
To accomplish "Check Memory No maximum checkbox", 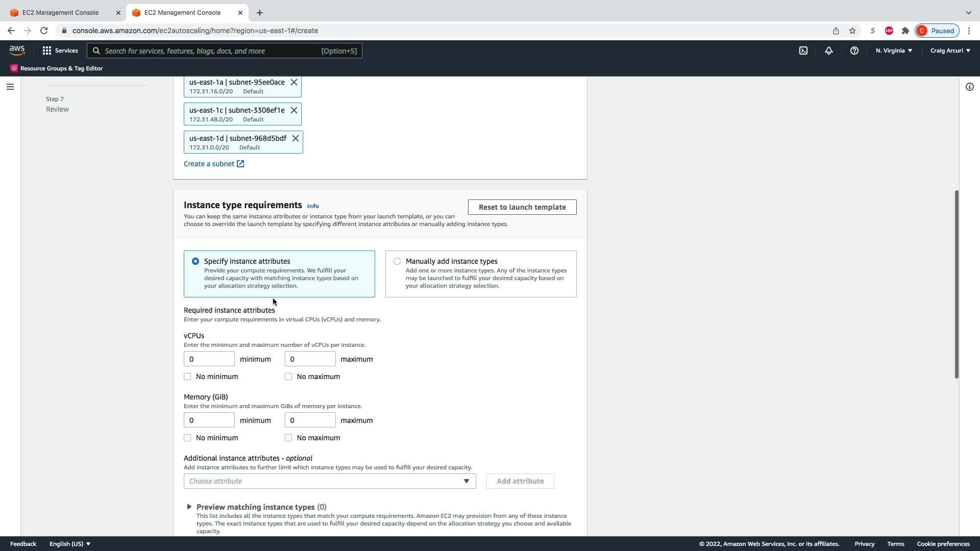I will click(288, 438).
